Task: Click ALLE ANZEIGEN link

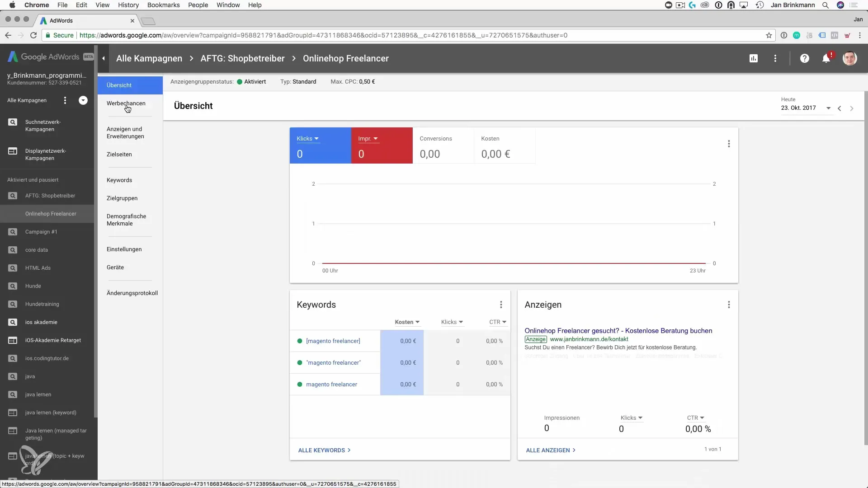Action: pos(551,450)
